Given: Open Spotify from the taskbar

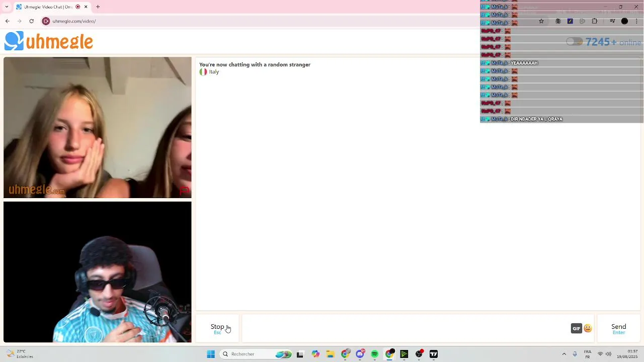Looking at the screenshot, I should (375, 354).
